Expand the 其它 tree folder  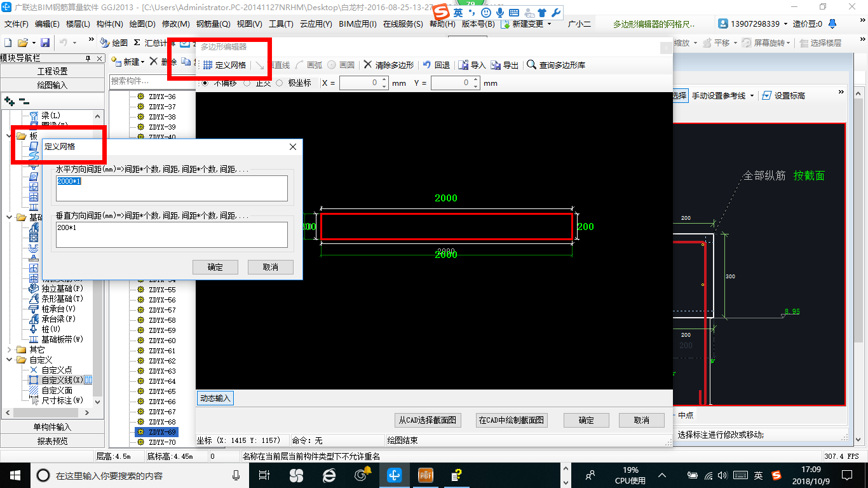tap(9, 349)
